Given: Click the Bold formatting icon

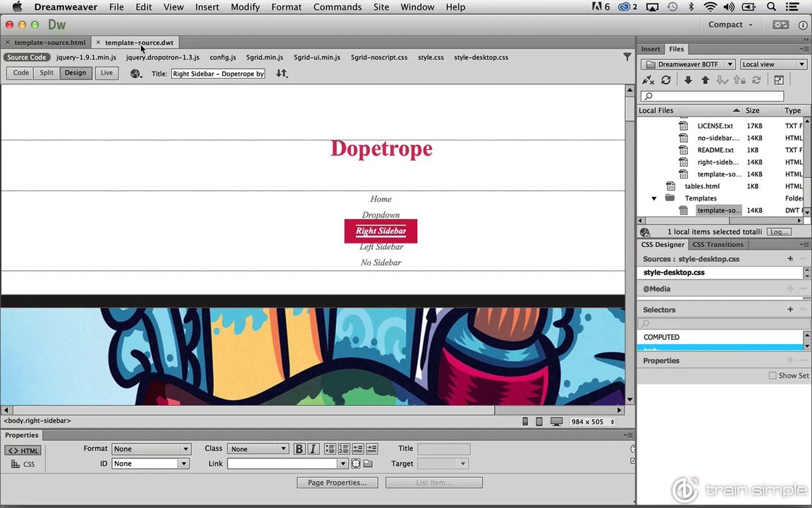Looking at the screenshot, I should click(x=299, y=449).
